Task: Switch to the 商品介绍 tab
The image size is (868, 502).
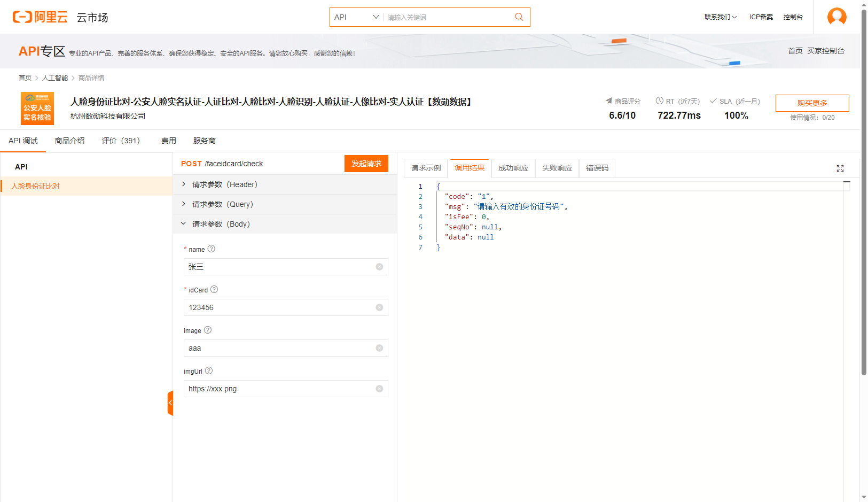Action: tap(69, 141)
